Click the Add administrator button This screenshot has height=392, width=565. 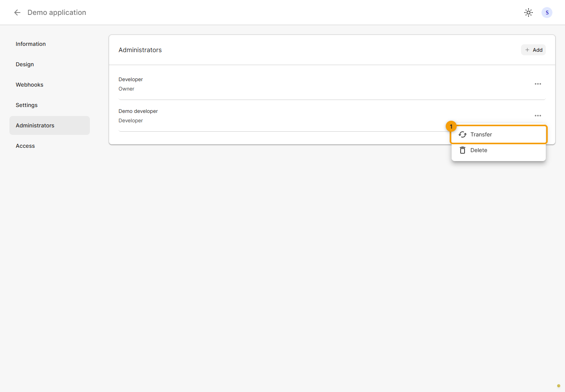point(533,50)
